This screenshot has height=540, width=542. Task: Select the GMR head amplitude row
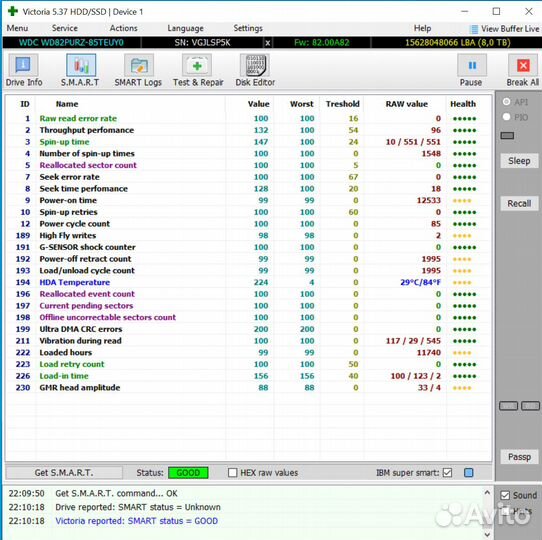click(248, 388)
